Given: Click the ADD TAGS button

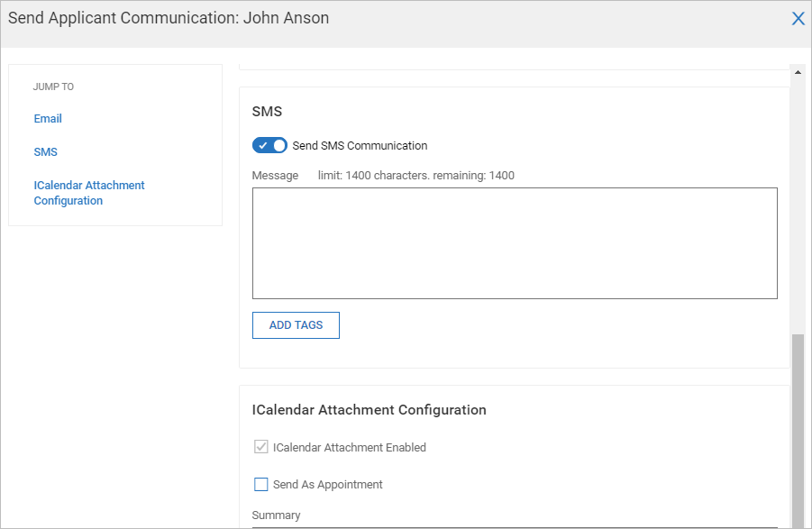Looking at the screenshot, I should click(x=296, y=325).
